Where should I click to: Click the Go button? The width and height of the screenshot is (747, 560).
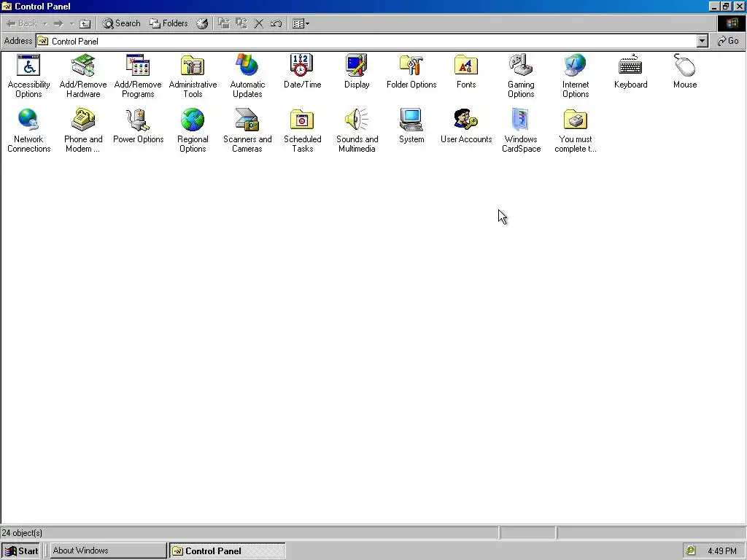[728, 41]
